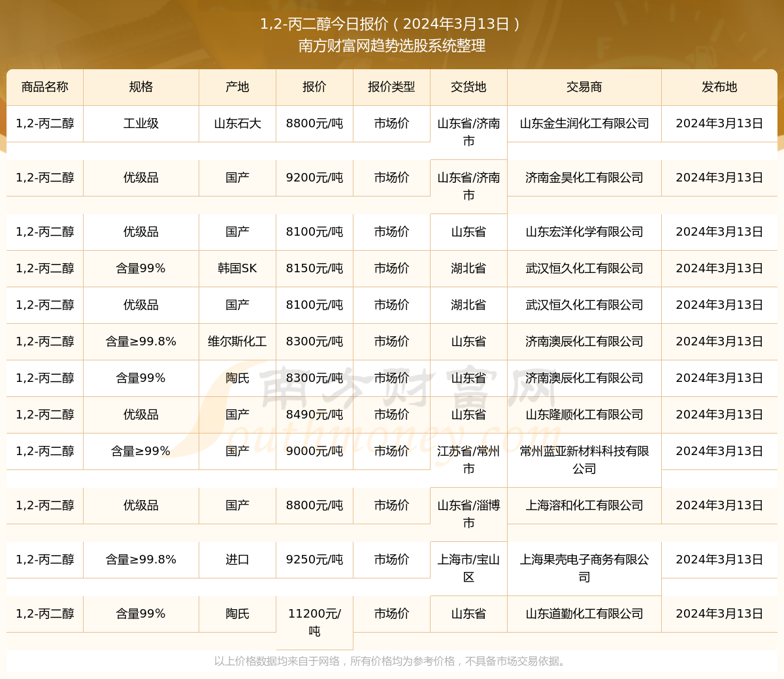Click the 报价 column header
Viewport: 784px width, 679px height.
[x=314, y=87]
